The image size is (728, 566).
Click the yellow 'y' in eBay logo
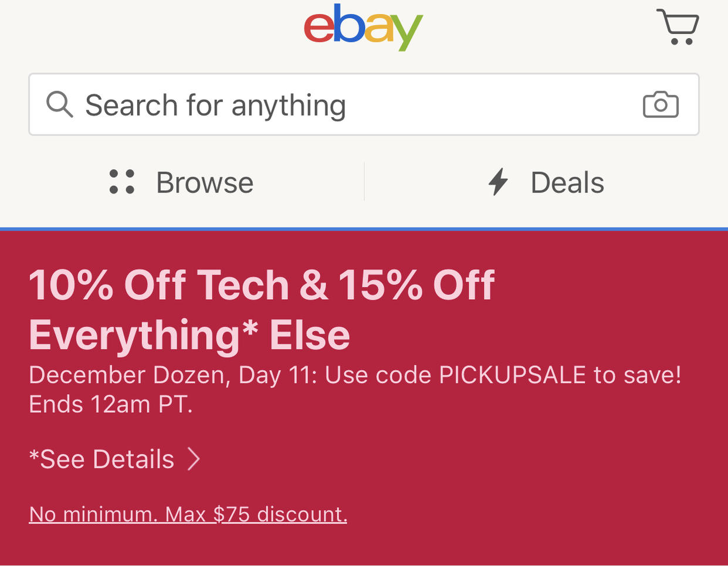coord(409,30)
